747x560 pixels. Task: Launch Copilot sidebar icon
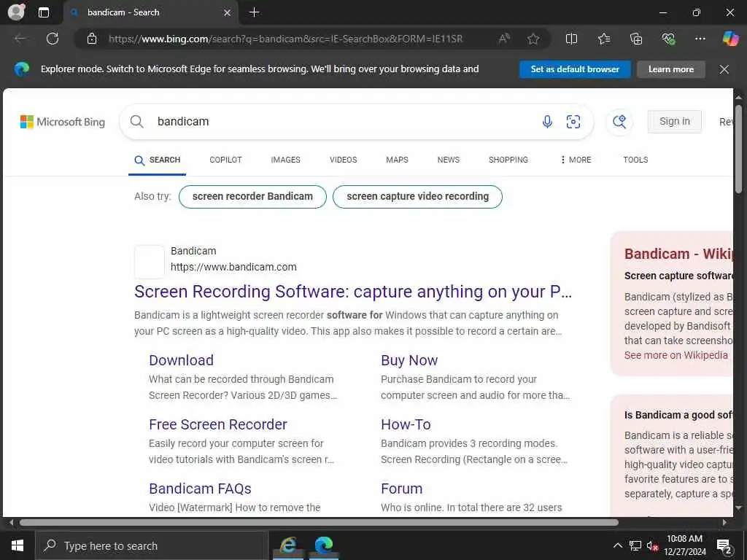[730, 39]
